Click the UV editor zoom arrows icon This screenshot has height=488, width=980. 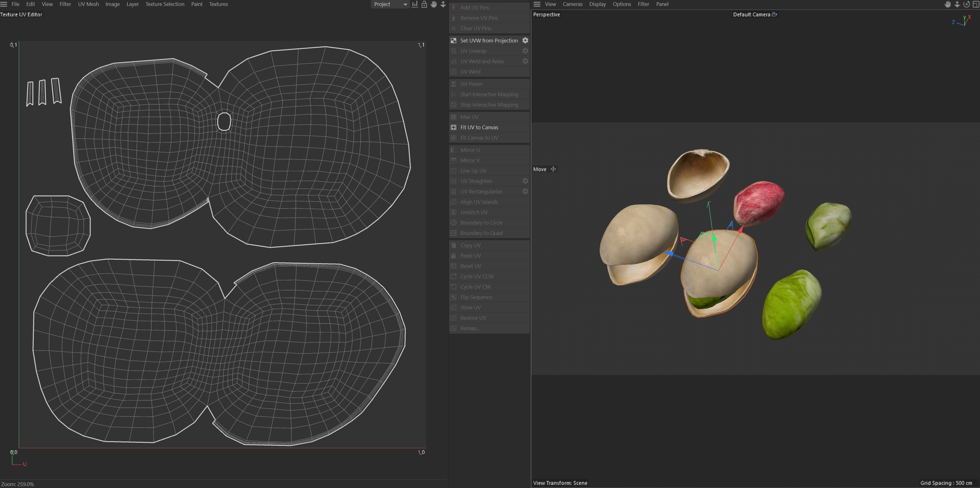click(x=443, y=4)
